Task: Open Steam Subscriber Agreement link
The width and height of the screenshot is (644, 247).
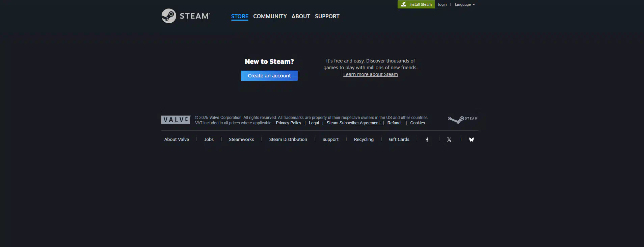Action: (353, 123)
